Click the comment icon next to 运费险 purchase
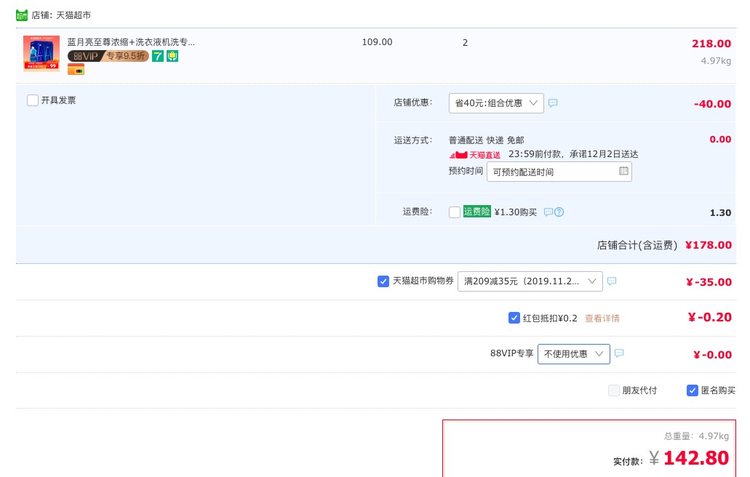The height and width of the screenshot is (477, 750). (x=549, y=212)
